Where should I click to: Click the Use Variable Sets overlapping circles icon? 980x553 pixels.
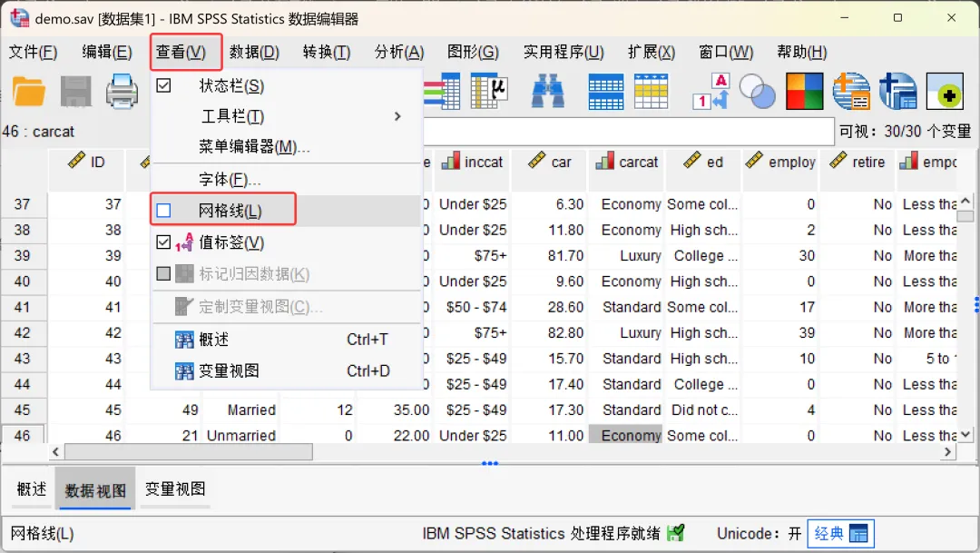coord(757,92)
